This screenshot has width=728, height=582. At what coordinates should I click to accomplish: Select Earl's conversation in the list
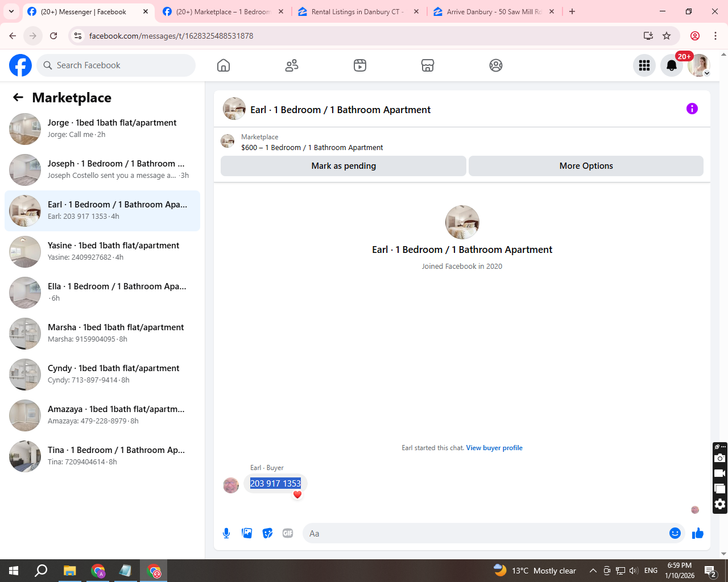click(x=102, y=211)
